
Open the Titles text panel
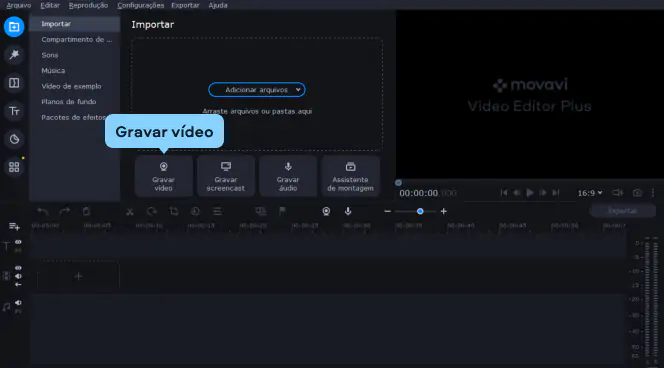tap(14, 111)
